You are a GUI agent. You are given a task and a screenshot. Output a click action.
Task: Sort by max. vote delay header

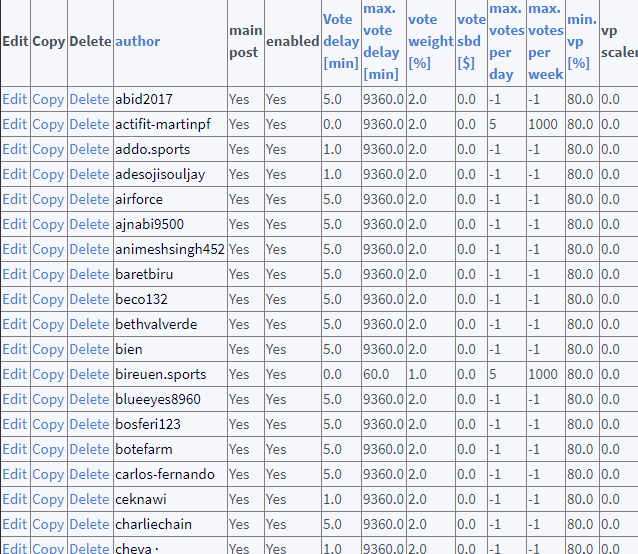click(381, 41)
